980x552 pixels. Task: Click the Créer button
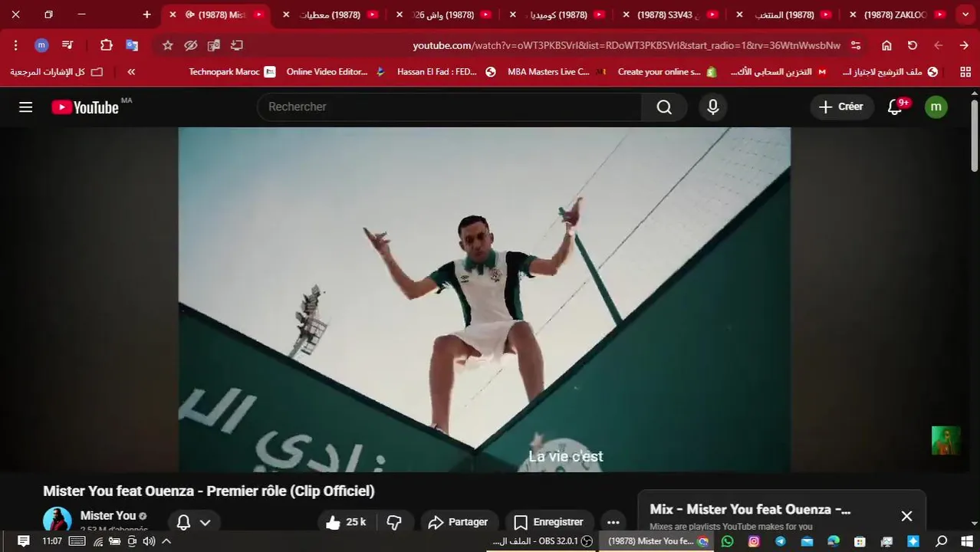pos(841,107)
